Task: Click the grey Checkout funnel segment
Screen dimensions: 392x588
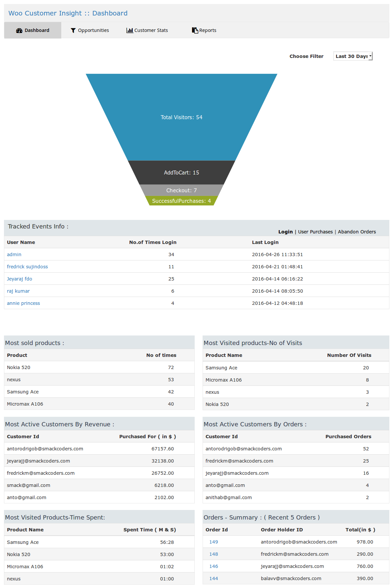Action: tap(182, 190)
